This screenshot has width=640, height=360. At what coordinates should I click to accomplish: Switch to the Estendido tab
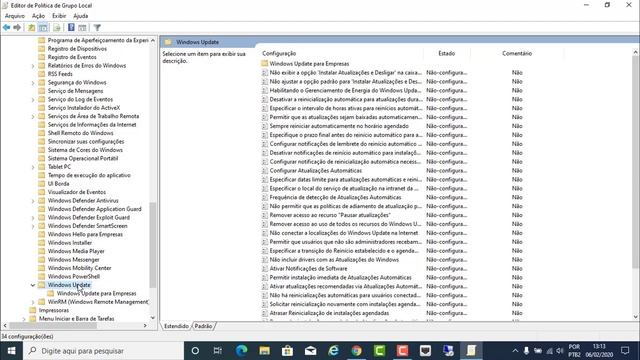(176, 326)
